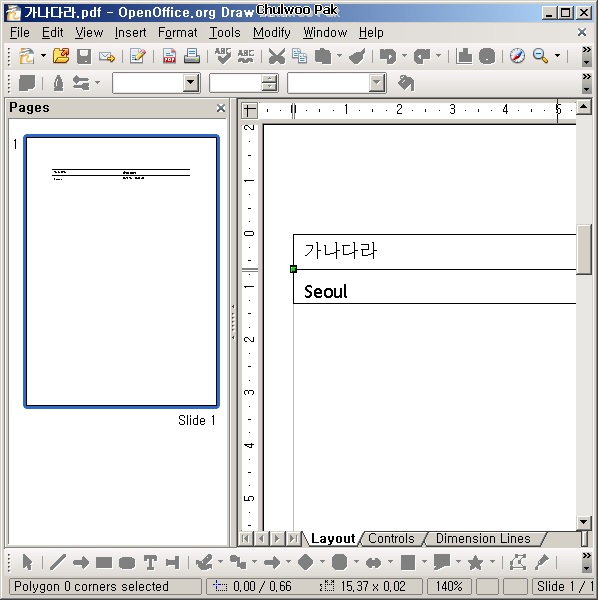Pick the line-ending-with-arrow tool
The image size is (598, 600).
pyautogui.click(x=80, y=562)
